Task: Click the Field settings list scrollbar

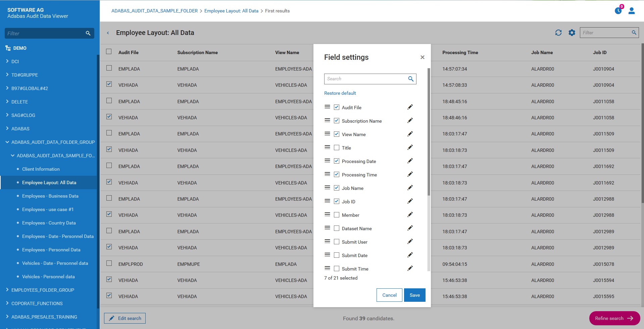Action: tap(429, 132)
